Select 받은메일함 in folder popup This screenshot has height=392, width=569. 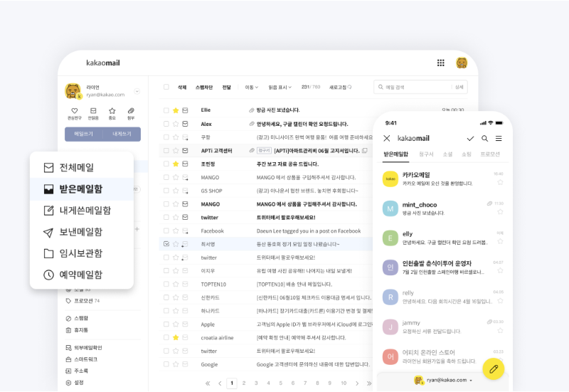(82, 189)
